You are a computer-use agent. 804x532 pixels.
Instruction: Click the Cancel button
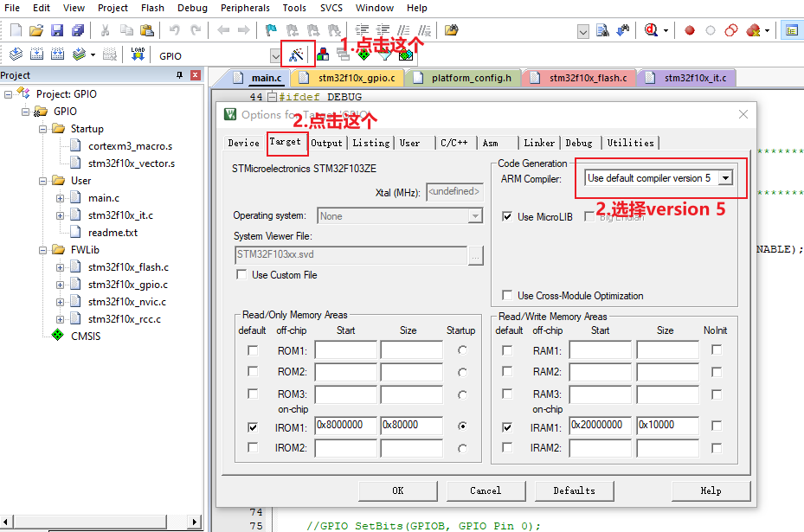point(486,490)
